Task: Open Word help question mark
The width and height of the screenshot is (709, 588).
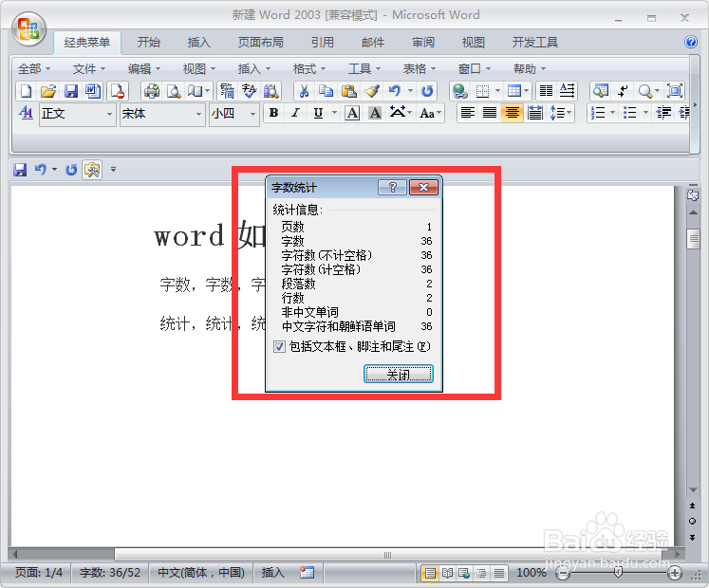Action: coord(691,42)
